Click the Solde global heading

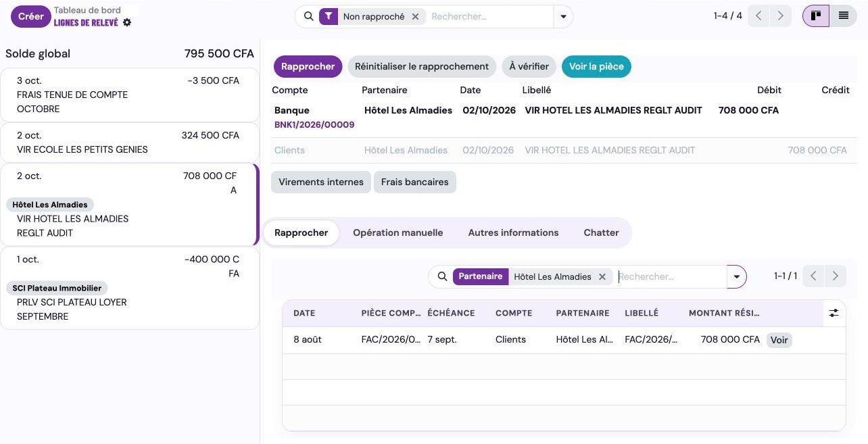tap(38, 53)
